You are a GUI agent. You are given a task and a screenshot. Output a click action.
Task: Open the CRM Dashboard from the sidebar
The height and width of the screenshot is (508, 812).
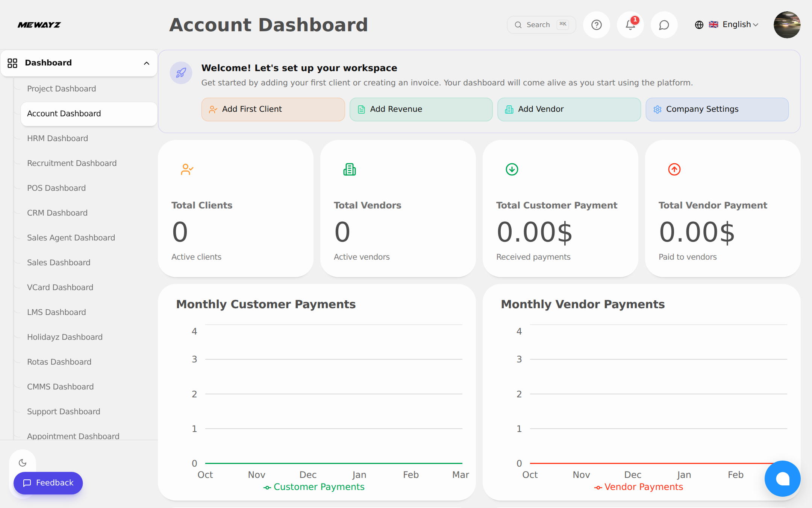(x=57, y=213)
